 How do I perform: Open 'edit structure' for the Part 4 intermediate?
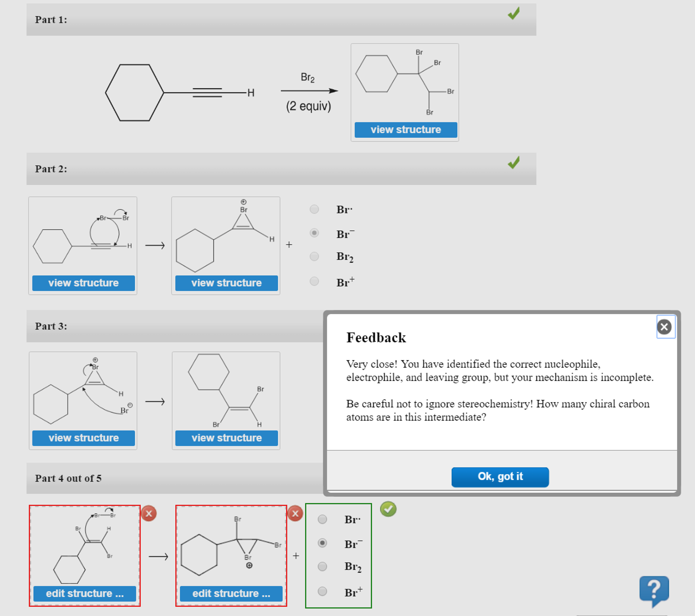(231, 594)
